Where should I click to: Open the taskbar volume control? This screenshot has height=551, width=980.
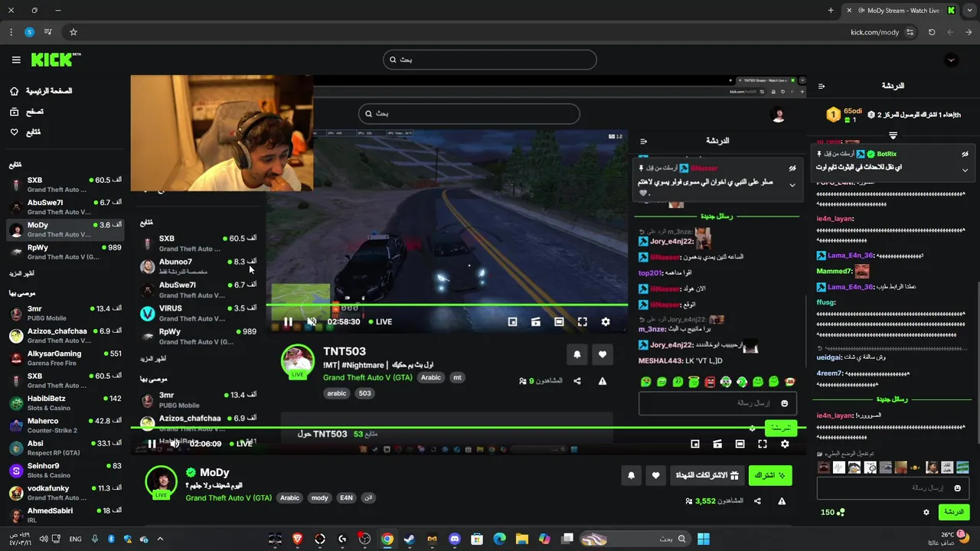43,539
